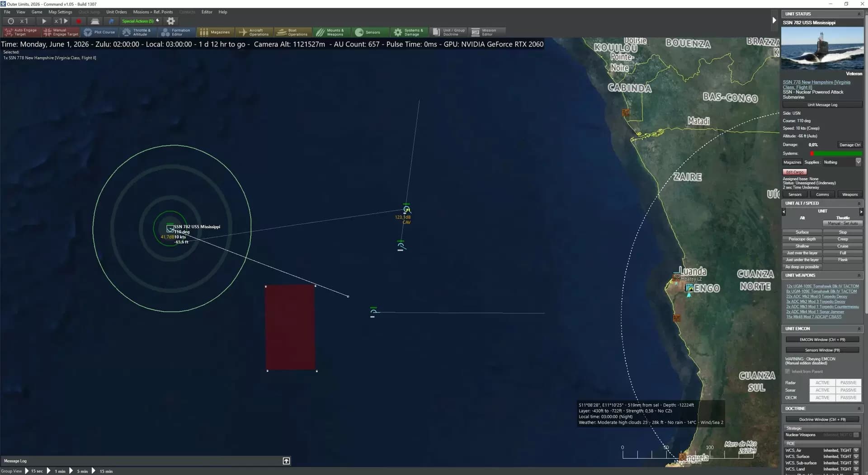Click the red record button
The image size is (868, 475).
(79, 21)
